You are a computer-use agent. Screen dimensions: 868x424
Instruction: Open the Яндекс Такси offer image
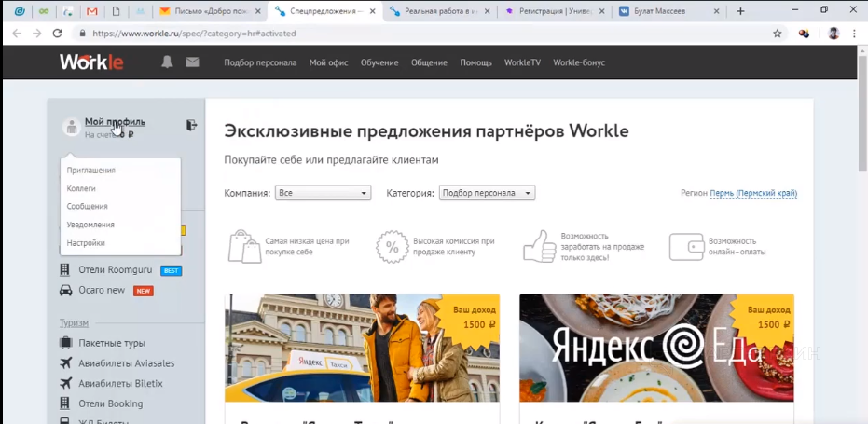pos(362,348)
